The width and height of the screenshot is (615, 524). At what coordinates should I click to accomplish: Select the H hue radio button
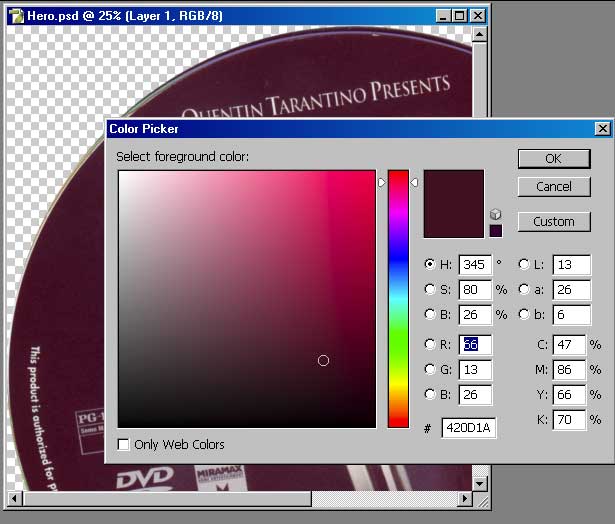[429, 264]
